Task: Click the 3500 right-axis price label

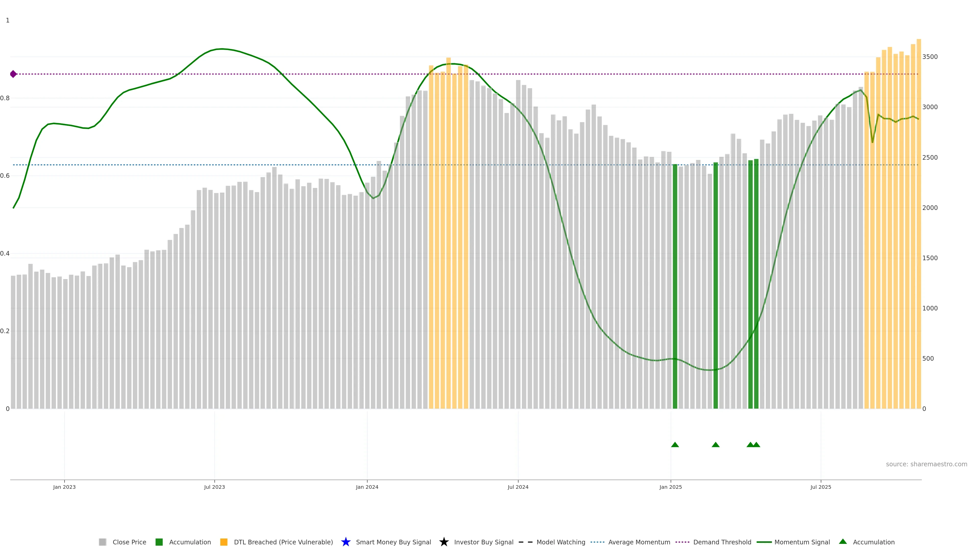Action: point(930,57)
